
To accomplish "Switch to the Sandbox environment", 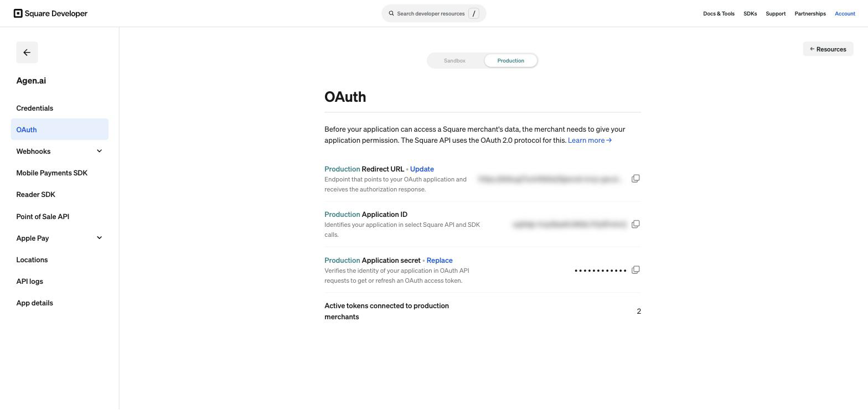I will pos(454,60).
